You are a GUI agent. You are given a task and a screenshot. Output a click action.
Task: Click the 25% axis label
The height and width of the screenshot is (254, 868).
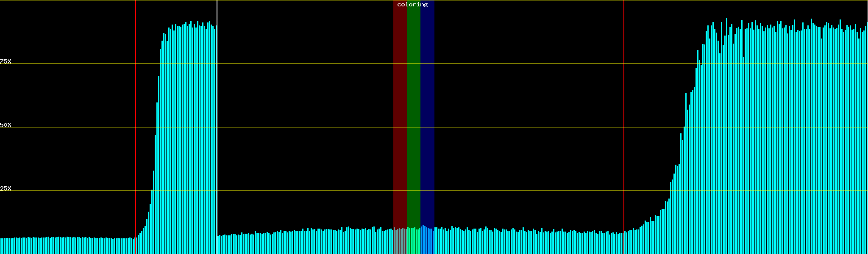6,188
